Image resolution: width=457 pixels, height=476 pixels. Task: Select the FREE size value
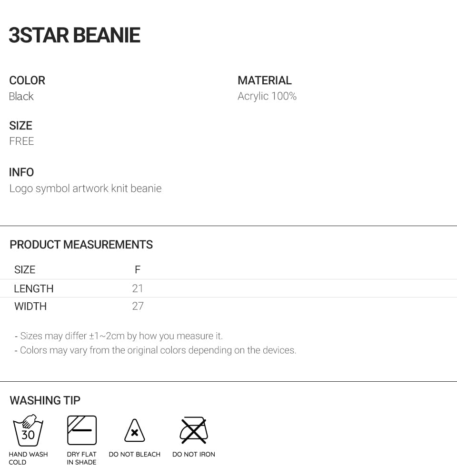pyautogui.click(x=21, y=141)
